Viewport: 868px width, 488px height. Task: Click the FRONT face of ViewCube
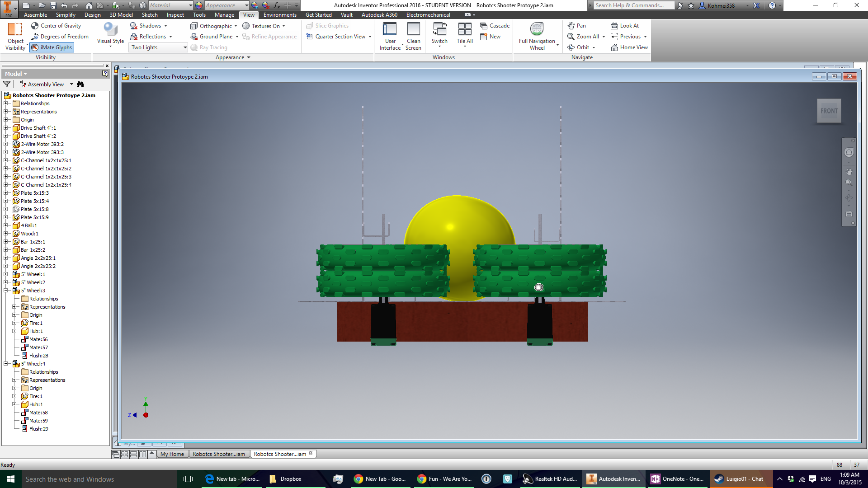pyautogui.click(x=829, y=111)
